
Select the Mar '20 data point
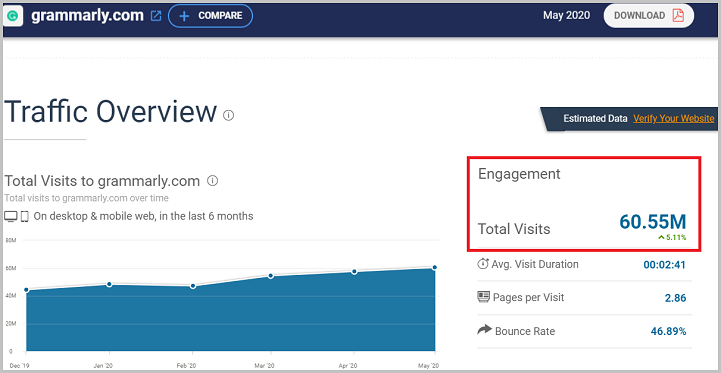(x=271, y=276)
